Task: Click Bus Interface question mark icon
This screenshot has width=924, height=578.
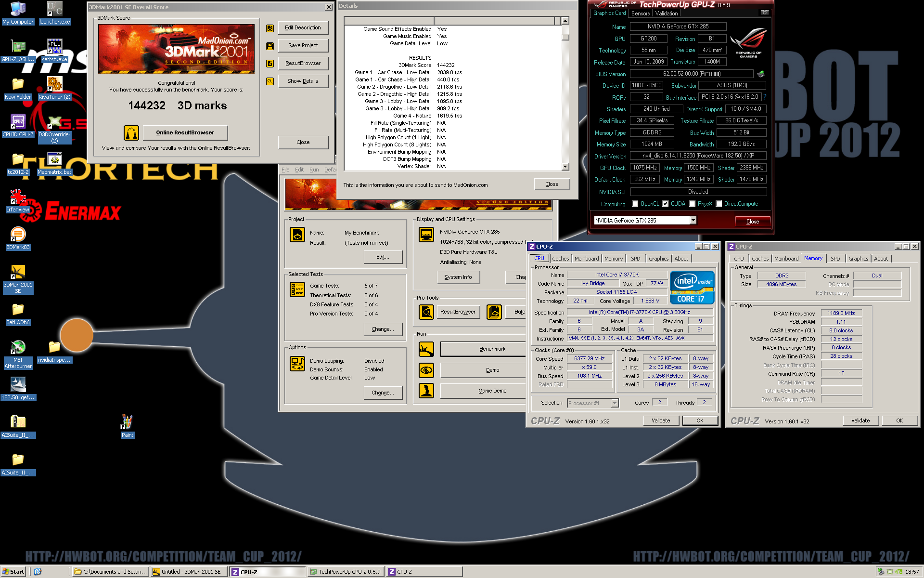Action: click(765, 97)
